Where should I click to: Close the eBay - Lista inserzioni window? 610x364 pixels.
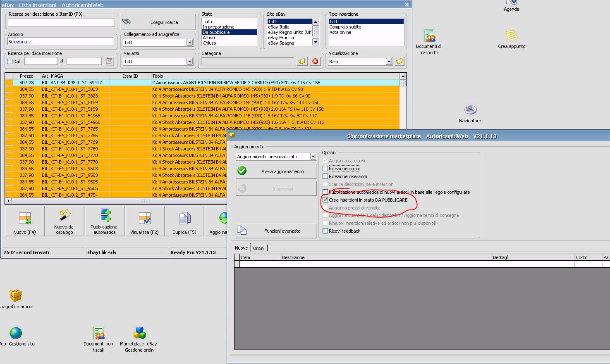tap(407, 5)
